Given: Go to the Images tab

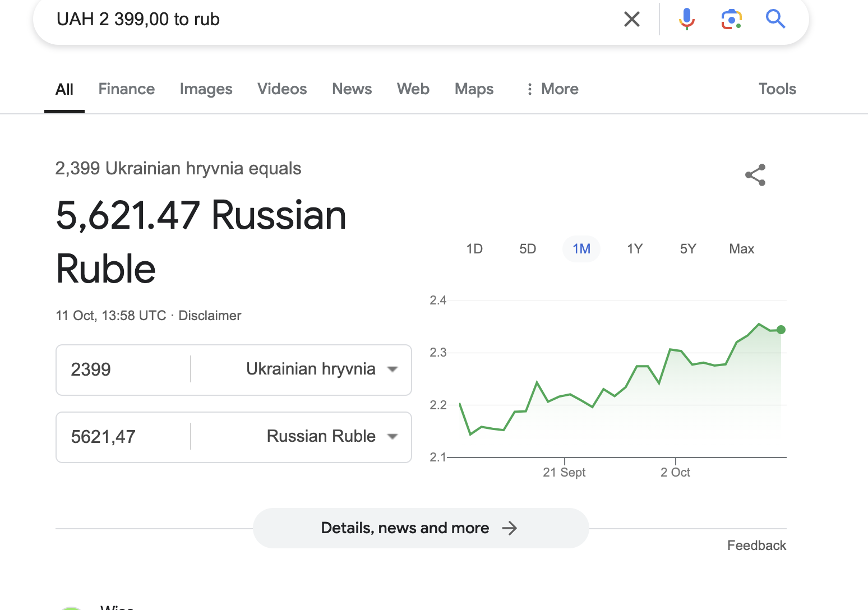Looking at the screenshot, I should 206,89.
